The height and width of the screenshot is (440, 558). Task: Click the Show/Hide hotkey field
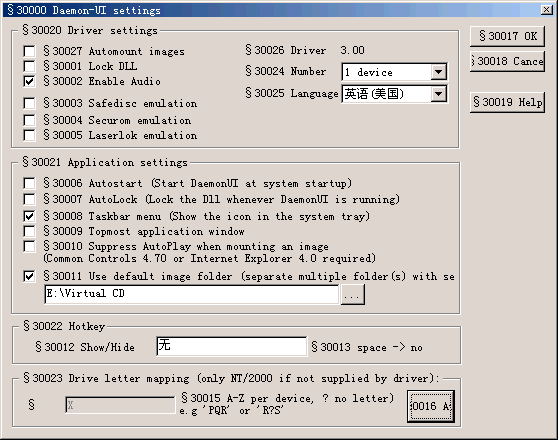pos(231,346)
